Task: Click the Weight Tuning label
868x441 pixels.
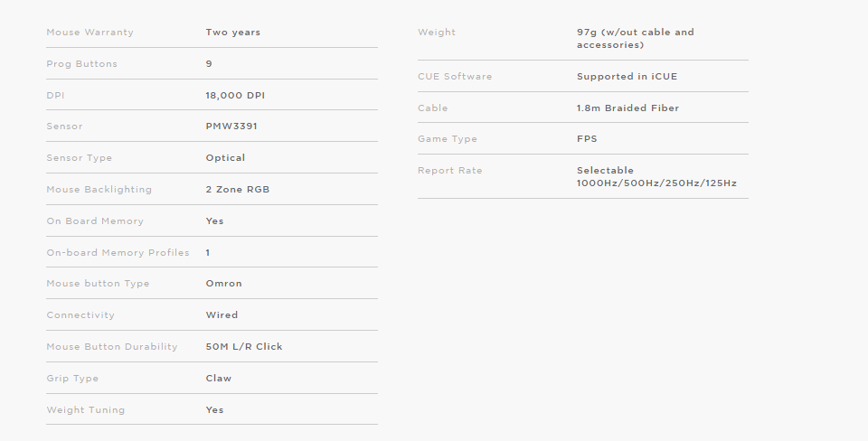Action: (86, 410)
